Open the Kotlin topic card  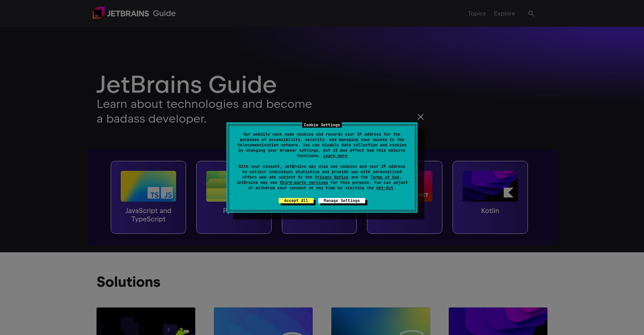490,197
